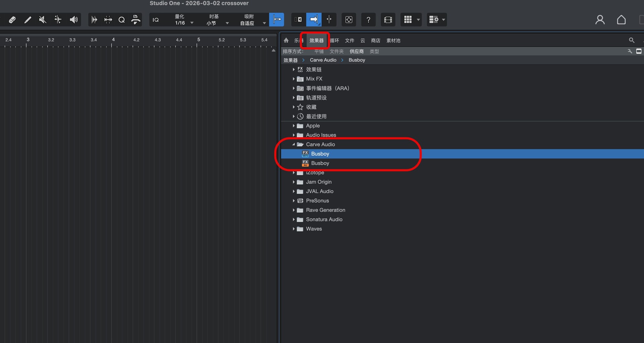Screen dimensions: 644x343
Task: Toggle autoscroll arrow button
Action: click(314, 20)
